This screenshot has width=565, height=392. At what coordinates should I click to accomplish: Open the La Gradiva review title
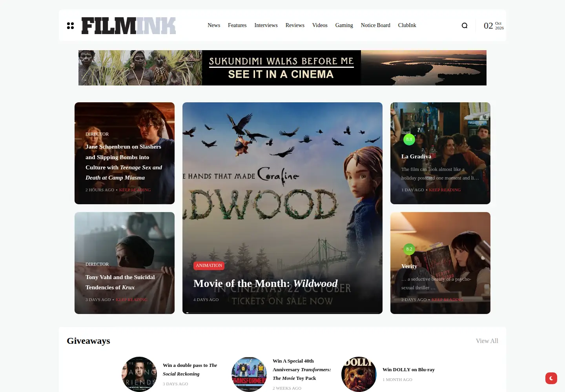(416, 156)
